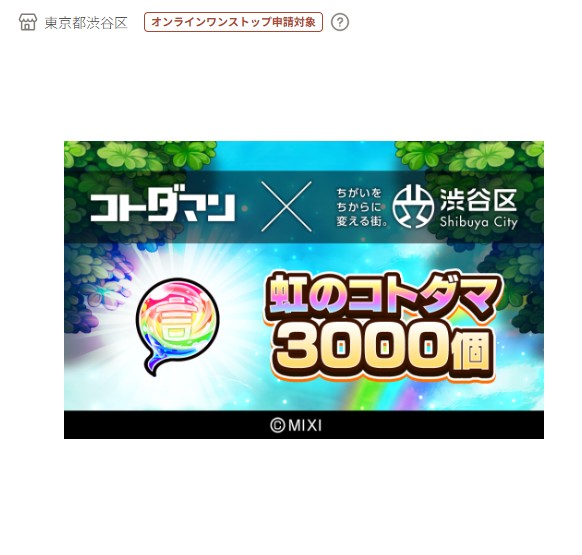Screen dimensions: 582x555
Task: Click the ちがいをちからに変える街 slogan
Action: click(362, 207)
